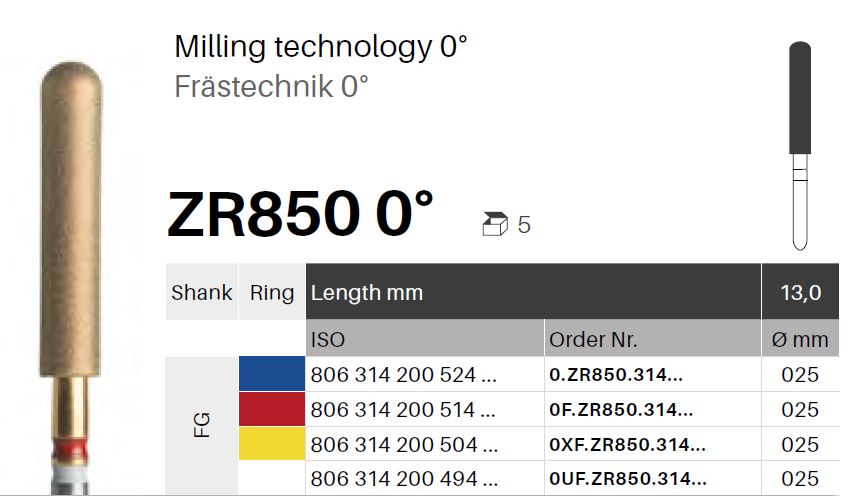This screenshot has height=502, width=852.
Task: Select order number 0F.ZR850.314...
Action: pyautogui.click(x=621, y=409)
